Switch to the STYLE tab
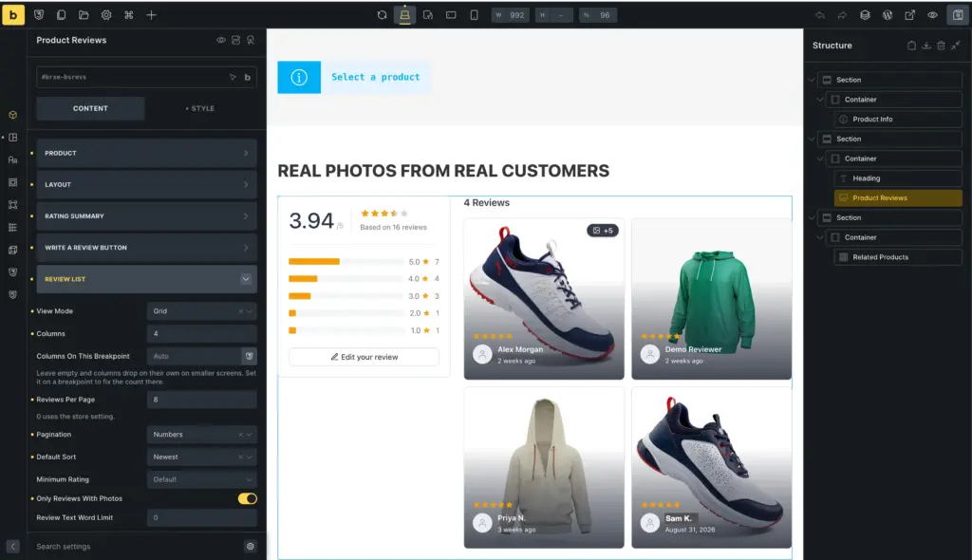Screen dimensions: 972x560 200,108
